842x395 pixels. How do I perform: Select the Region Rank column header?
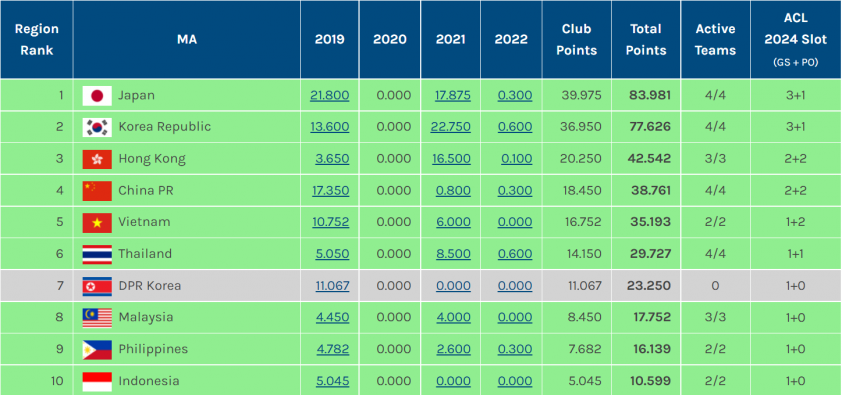[x=37, y=40]
